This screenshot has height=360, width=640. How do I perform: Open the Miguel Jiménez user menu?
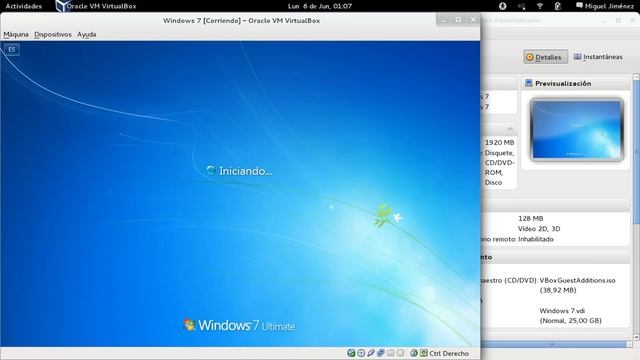tap(606, 6)
